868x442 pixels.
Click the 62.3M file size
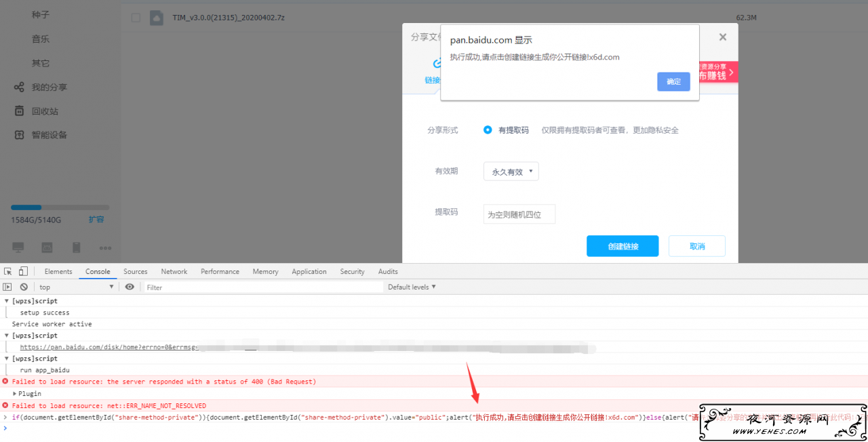point(746,18)
